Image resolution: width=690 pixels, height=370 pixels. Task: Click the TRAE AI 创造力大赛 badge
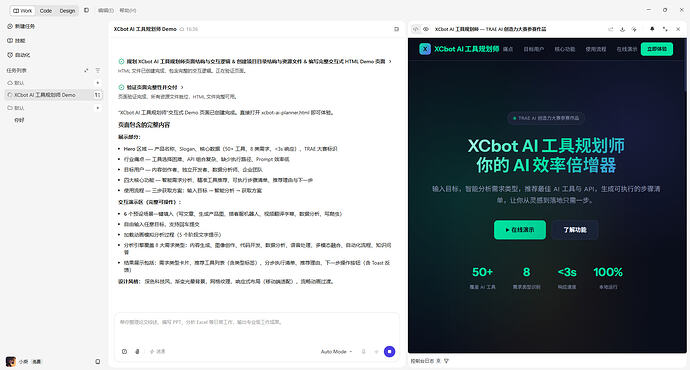pos(546,118)
